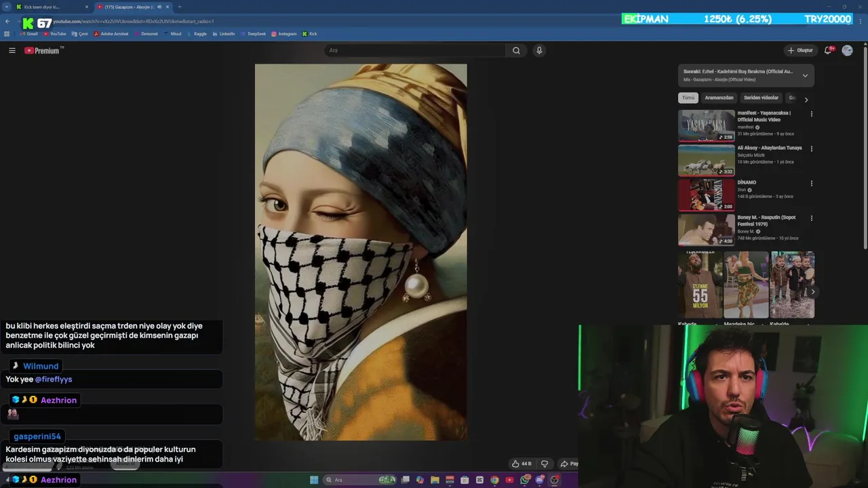Click the YouTube Premium logo
Screen dimensions: 868x488
44,50
